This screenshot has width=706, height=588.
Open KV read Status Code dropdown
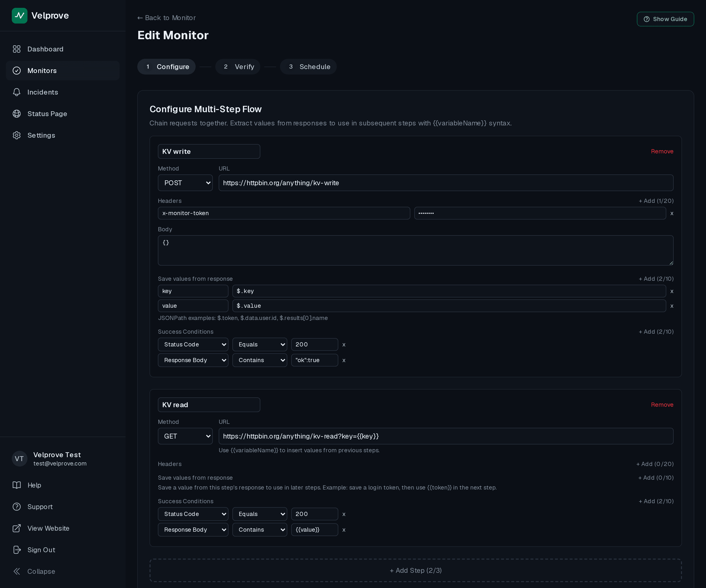[193, 514]
